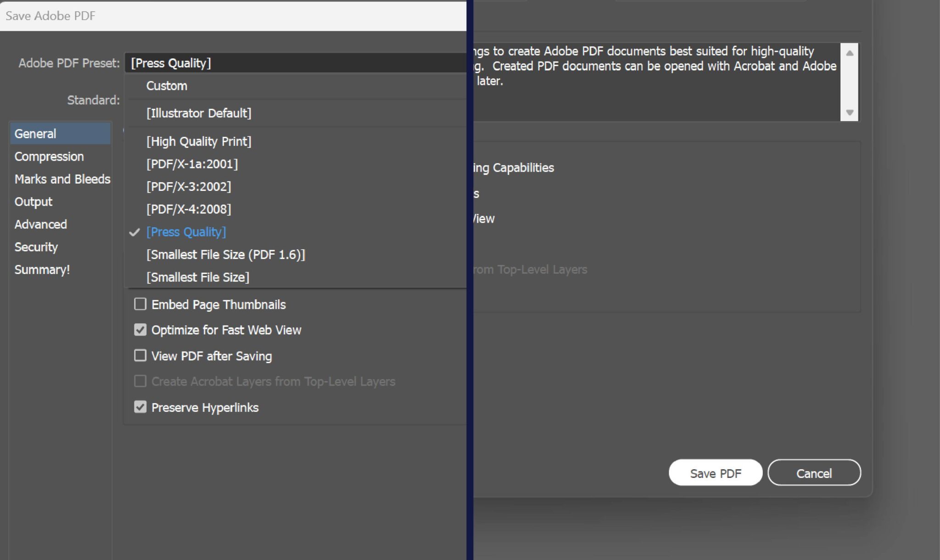
Task: Choose Smallest File Size (PDF 1.6) preset
Action: (x=225, y=255)
